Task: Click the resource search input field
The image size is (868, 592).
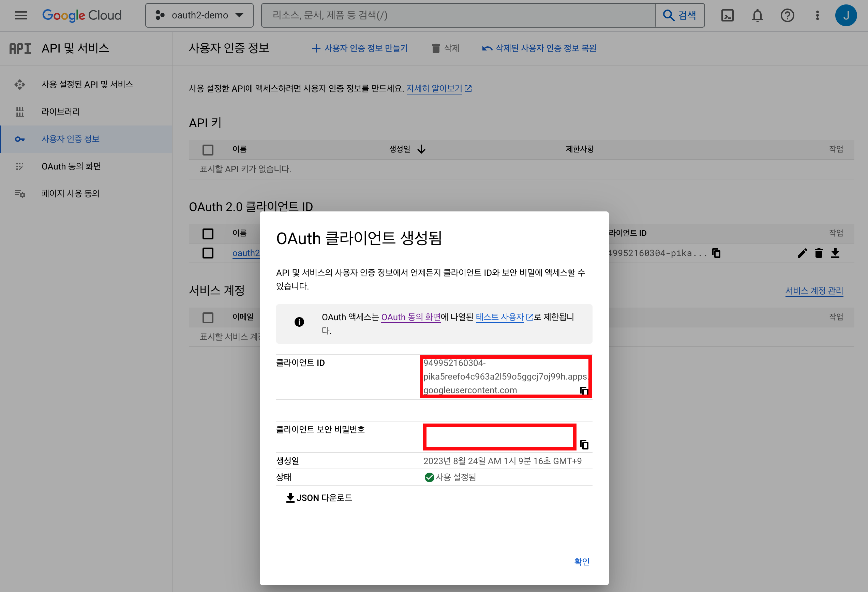Action: pyautogui.click(x=458, y=15)
